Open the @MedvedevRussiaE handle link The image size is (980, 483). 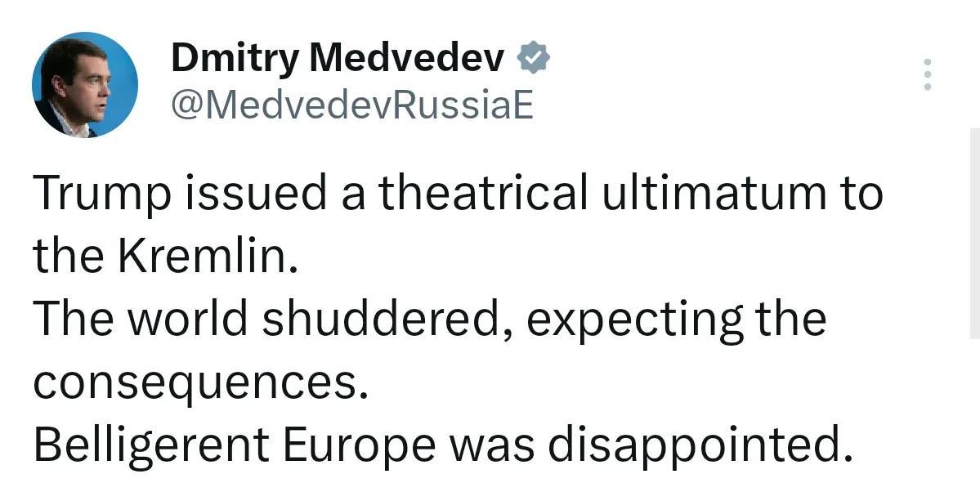(351, 105)
